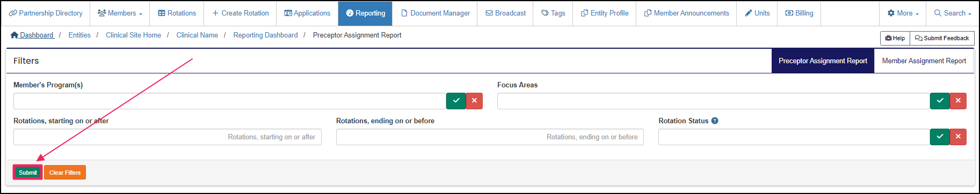
Task: Click the Focus Areas input field
Action: (714, 101)
